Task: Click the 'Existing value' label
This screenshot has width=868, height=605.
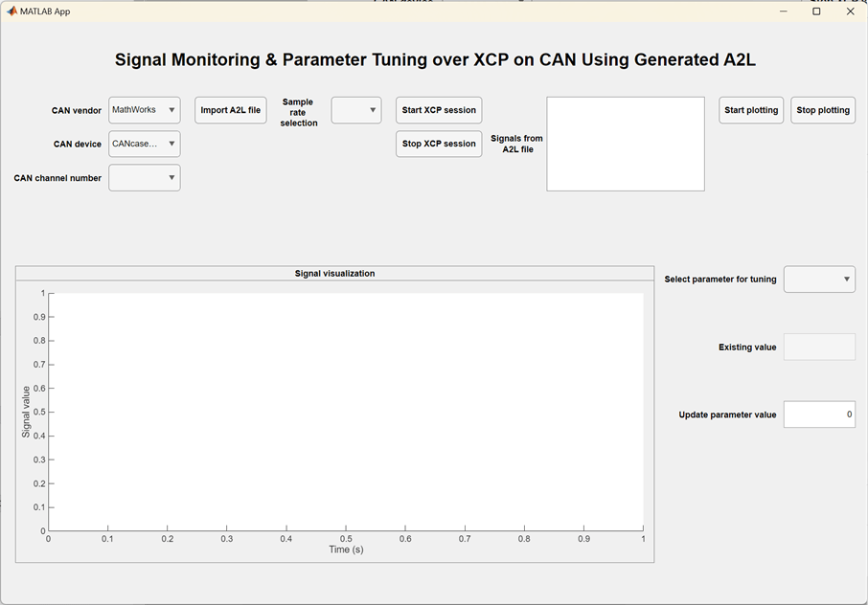Action: pos(747,347)
